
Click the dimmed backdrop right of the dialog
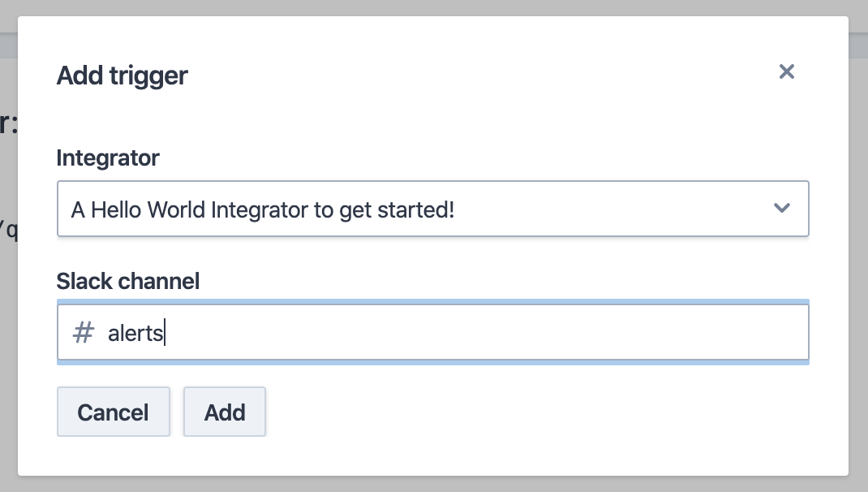click(x=858, y=244)
